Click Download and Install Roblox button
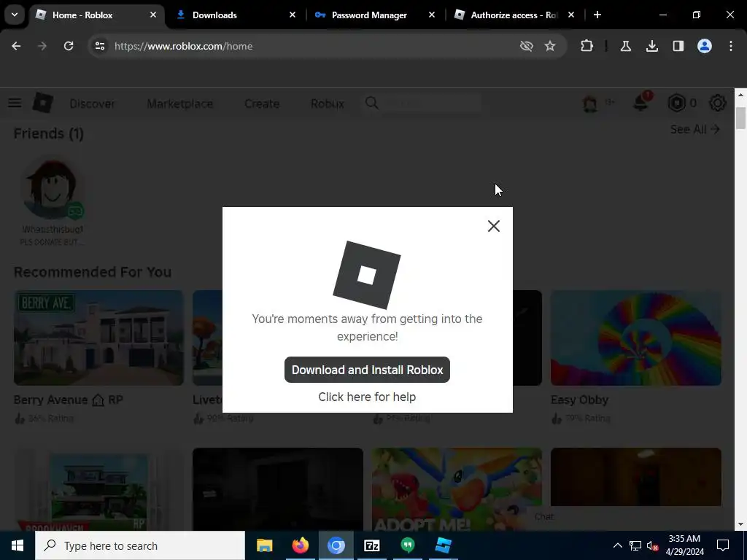The image size is (747, 560). point(367,370)
